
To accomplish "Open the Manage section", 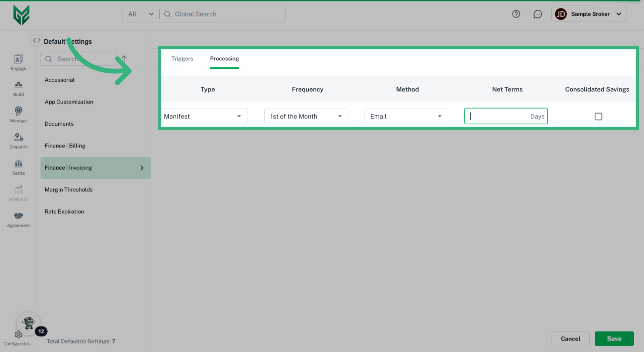I will [18, 114].
